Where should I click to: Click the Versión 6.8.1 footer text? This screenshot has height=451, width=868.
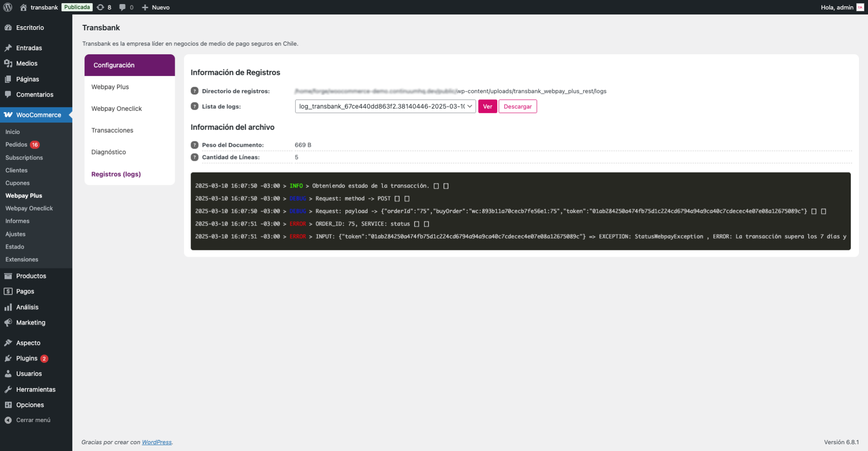(841, 442)
